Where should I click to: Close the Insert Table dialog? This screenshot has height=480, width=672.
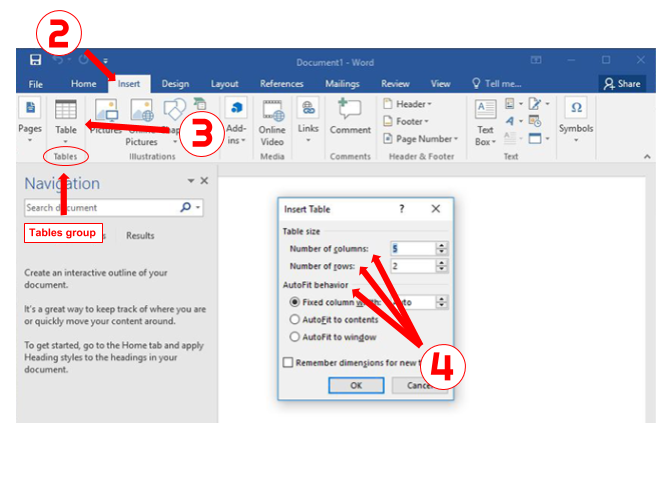pos(435,209)
